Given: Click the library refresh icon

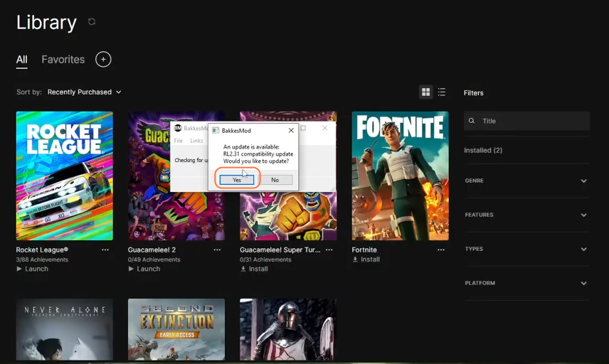Looking at the screenshot, I should coord(92,22).
